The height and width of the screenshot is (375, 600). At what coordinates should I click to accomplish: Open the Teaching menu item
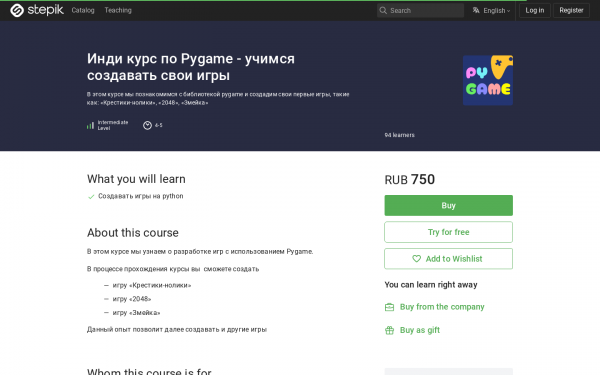point(118,10)
